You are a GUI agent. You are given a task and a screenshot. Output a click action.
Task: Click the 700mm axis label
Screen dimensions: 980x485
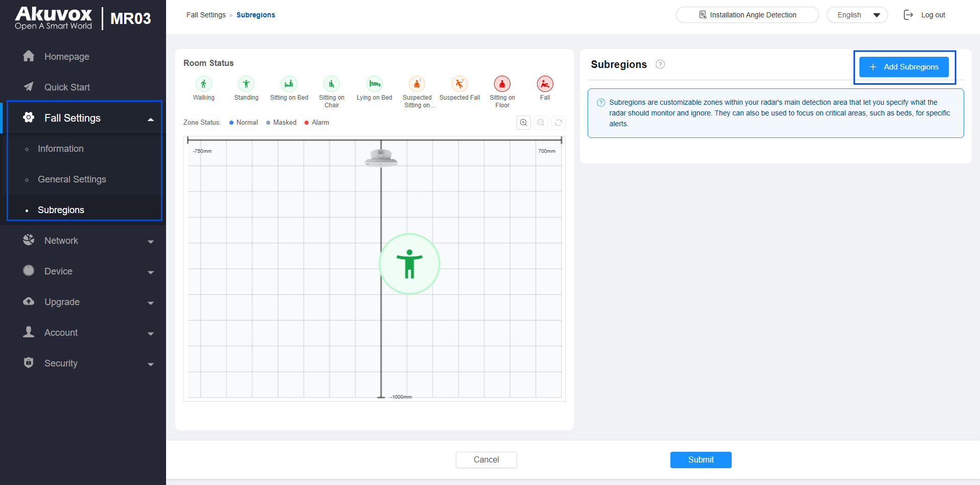(547, 151)
